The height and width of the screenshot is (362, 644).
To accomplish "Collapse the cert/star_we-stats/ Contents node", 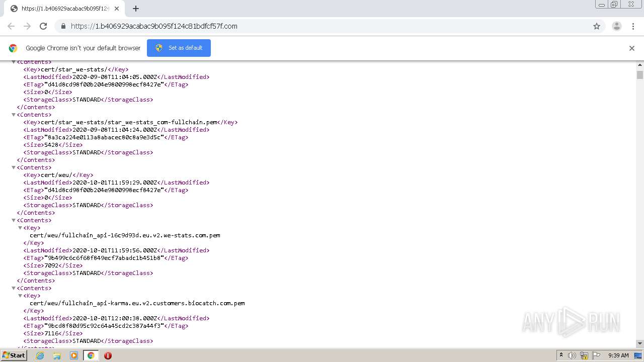I will pyautogui.click(x=14, y=62).
